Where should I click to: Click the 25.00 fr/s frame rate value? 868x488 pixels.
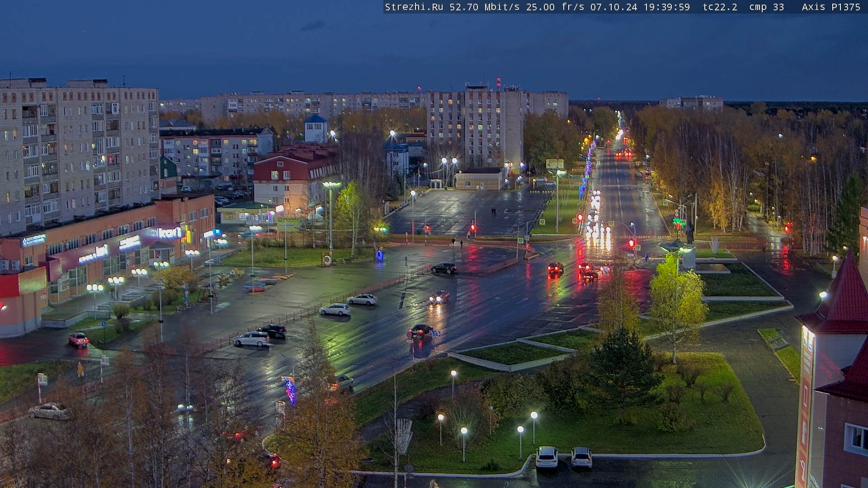[555, 7]
